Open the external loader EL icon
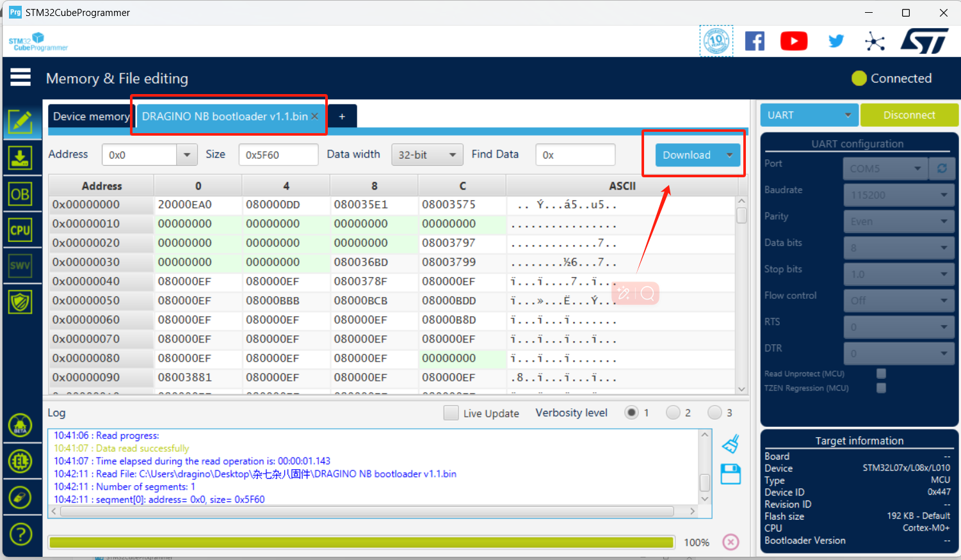The height and width of the screenshot is (560, 961). (20, 461)
